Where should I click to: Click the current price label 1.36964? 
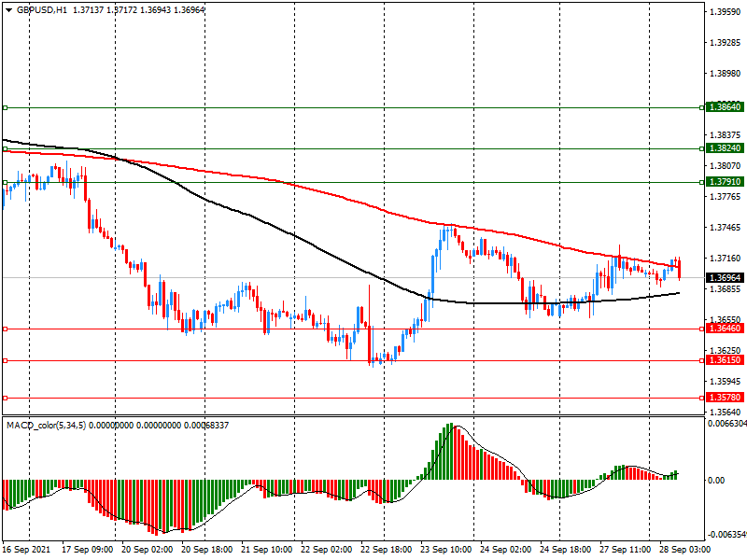point(725,277)
